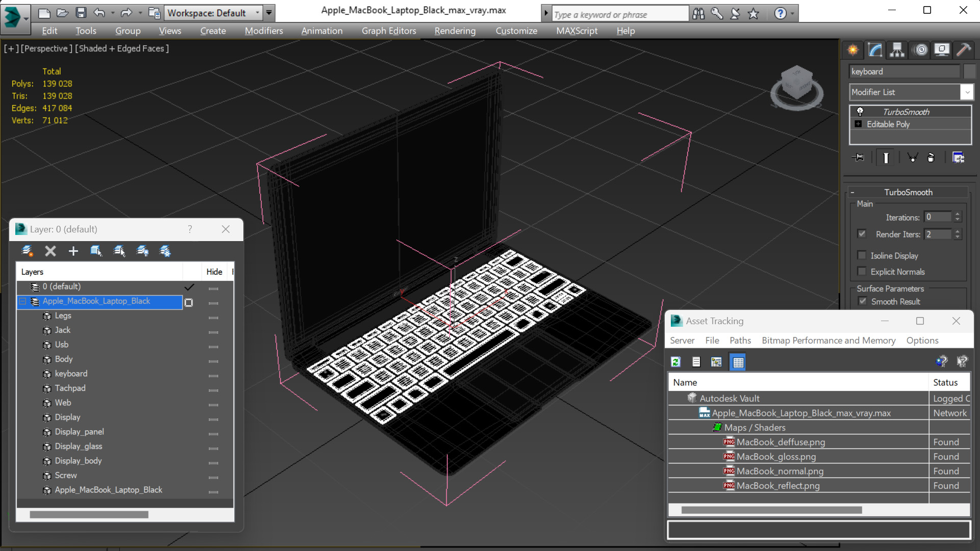Switch Asset Tracking to table view icon

pos(738,362)
